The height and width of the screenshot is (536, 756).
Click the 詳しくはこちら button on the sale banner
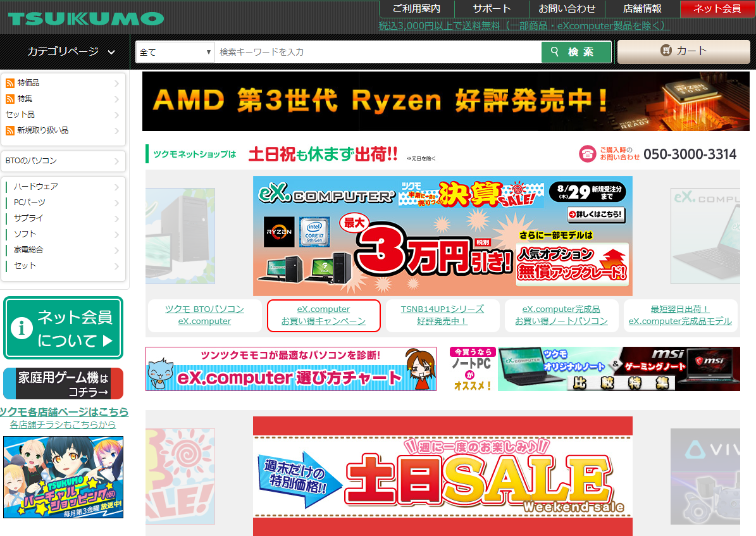tap(597, 214)
